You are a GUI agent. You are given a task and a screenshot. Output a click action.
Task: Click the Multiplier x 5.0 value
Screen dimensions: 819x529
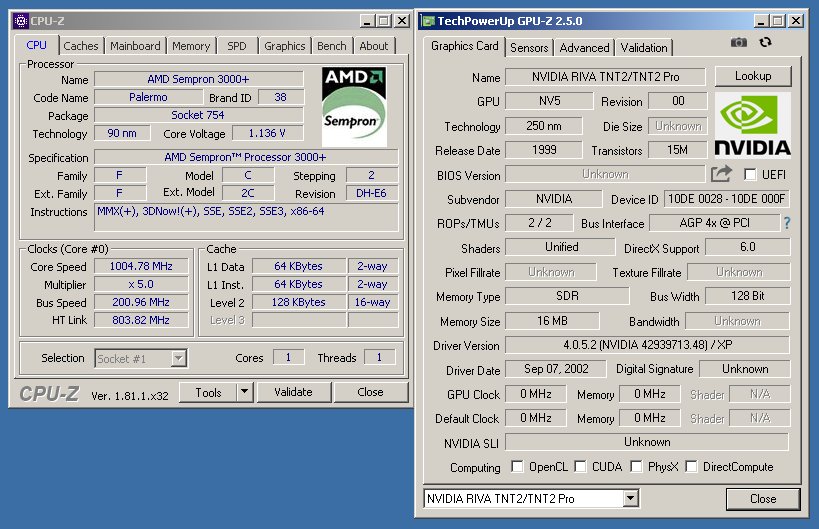click(141, 285)
